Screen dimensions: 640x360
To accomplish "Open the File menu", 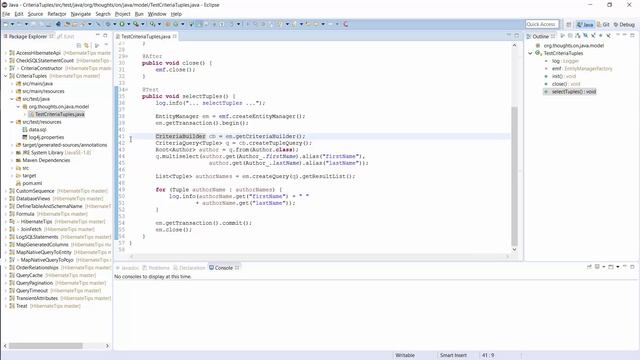I will coord(6,14).
